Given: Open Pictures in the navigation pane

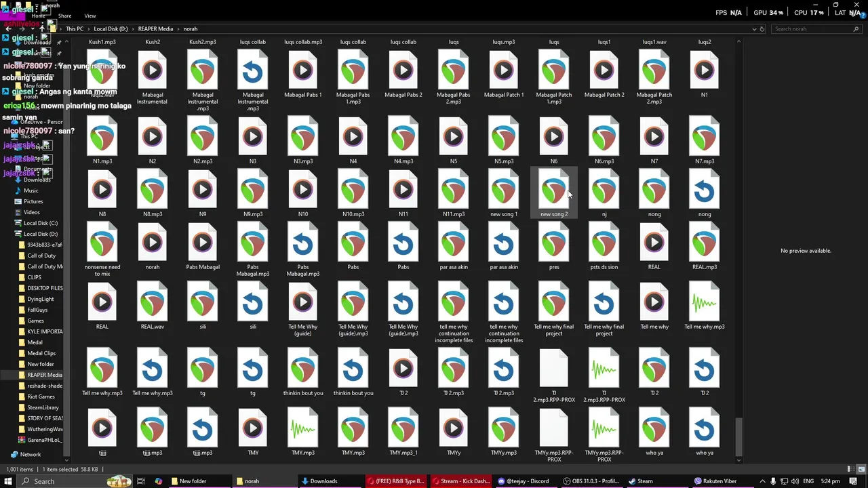Looking at the screenshot, I should coord(33,201).
